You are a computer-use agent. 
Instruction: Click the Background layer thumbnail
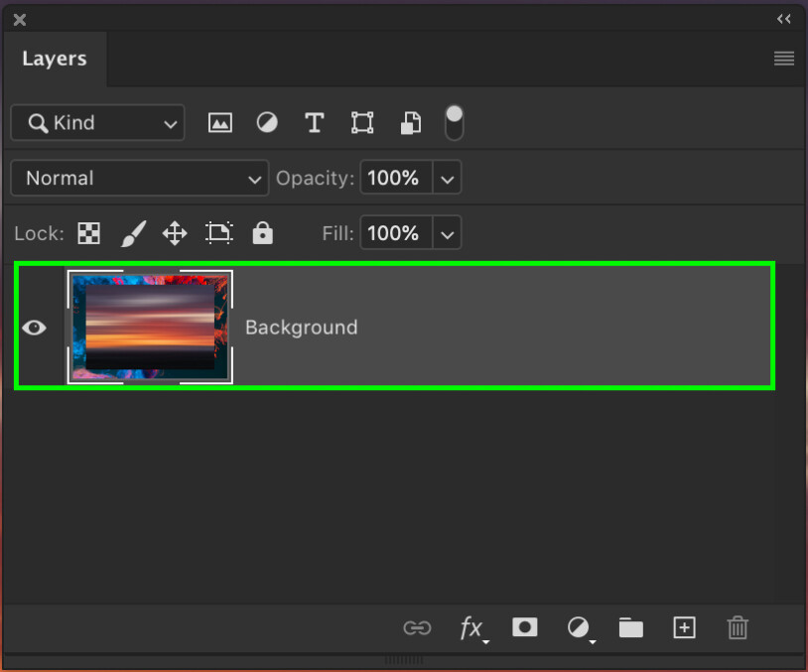[149, 327]
